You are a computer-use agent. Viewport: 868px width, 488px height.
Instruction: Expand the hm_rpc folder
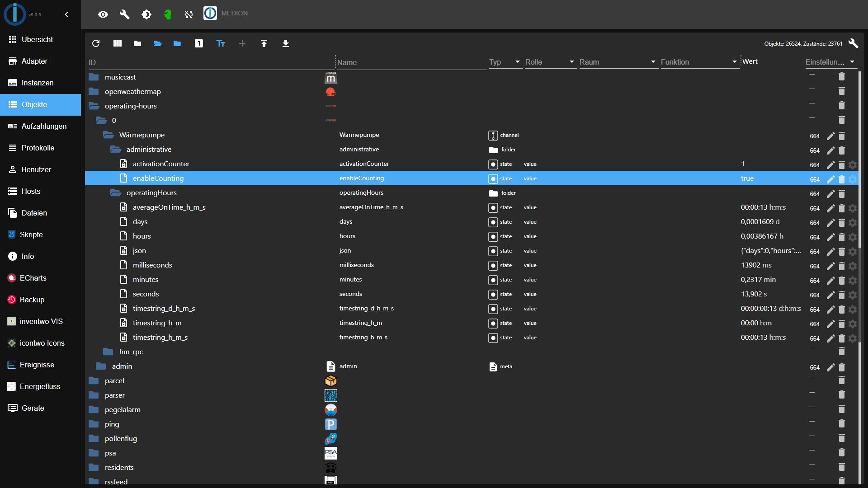(108, 352)
